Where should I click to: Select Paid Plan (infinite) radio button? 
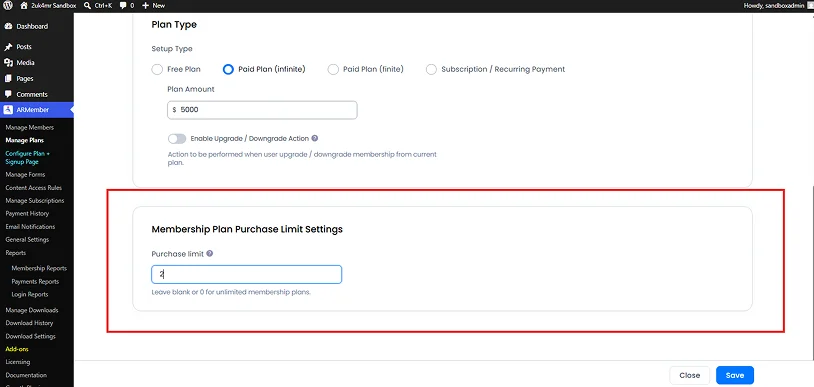point(228,69)
